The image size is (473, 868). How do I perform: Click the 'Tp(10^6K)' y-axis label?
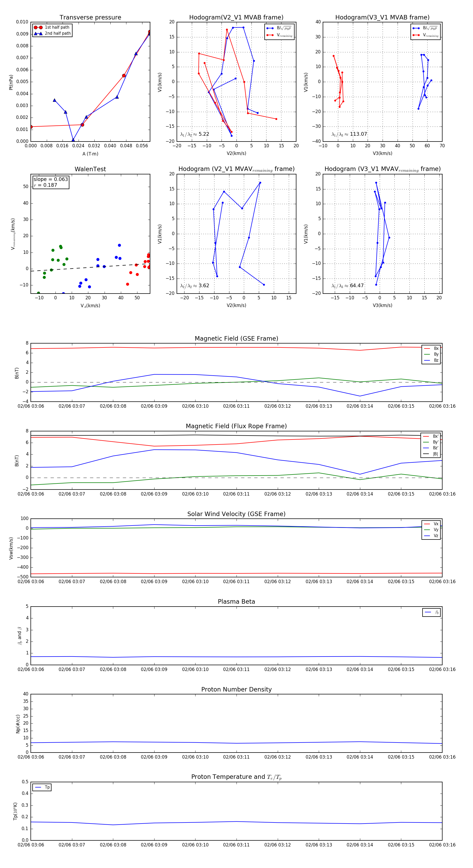[16, 811]
